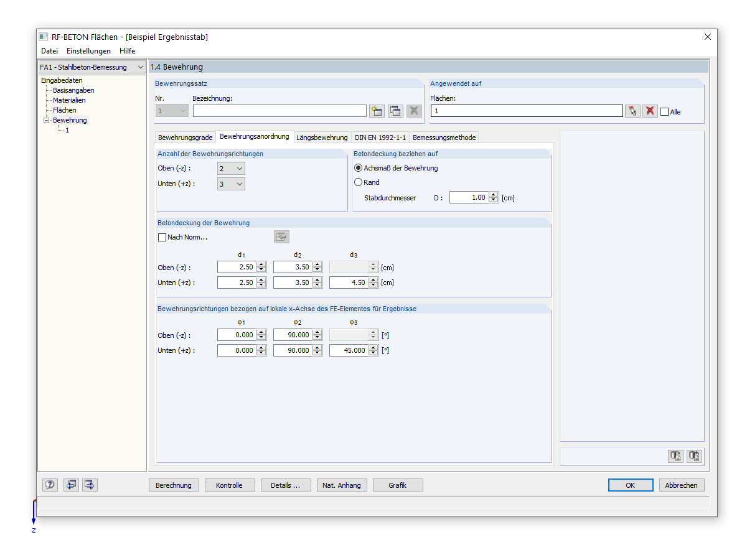Viewport: 747px width, 560px height.
Task: Cancel with the Abbrechen button
Action: 682,485
